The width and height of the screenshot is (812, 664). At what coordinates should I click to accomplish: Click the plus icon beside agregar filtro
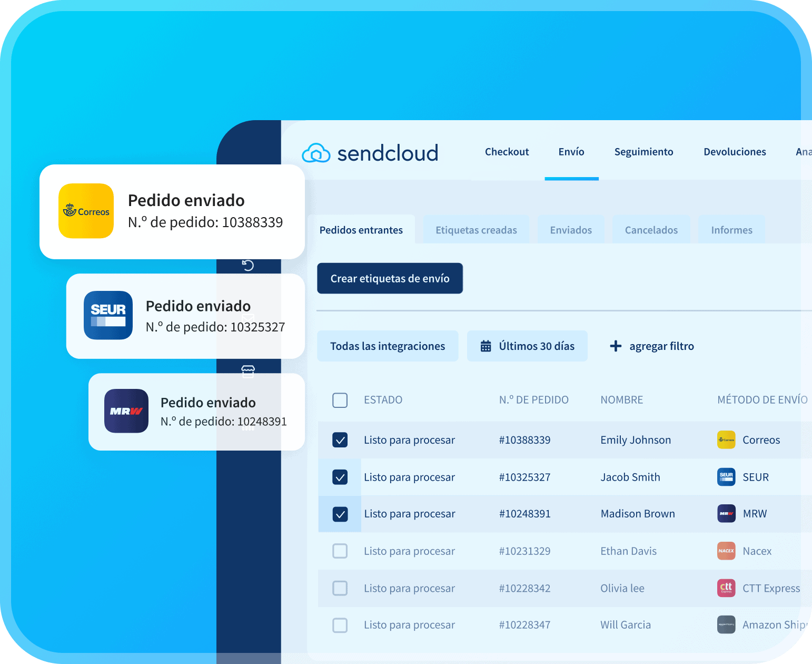pos(616,346)
